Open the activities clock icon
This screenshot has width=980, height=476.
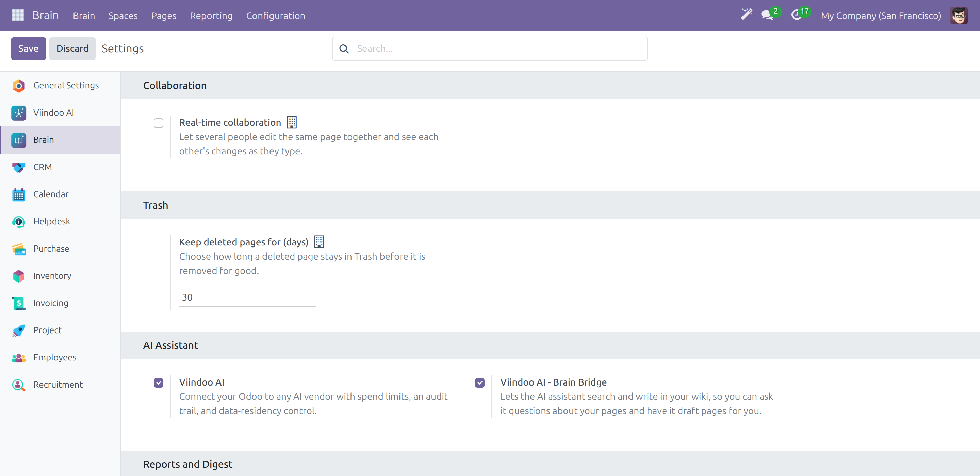click(x=797, y=15)
